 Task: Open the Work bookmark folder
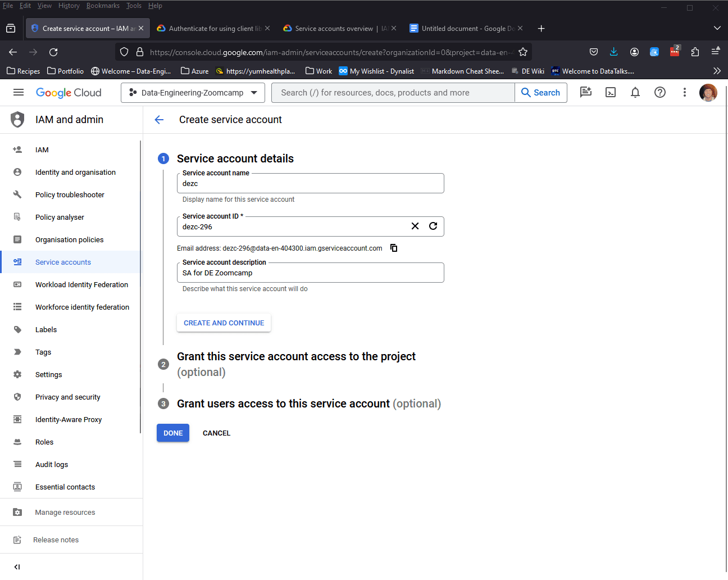319,71
